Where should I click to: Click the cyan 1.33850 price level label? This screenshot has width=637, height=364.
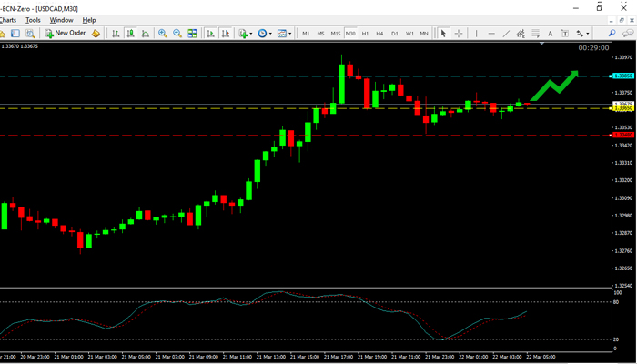click(x=623, y=76)
